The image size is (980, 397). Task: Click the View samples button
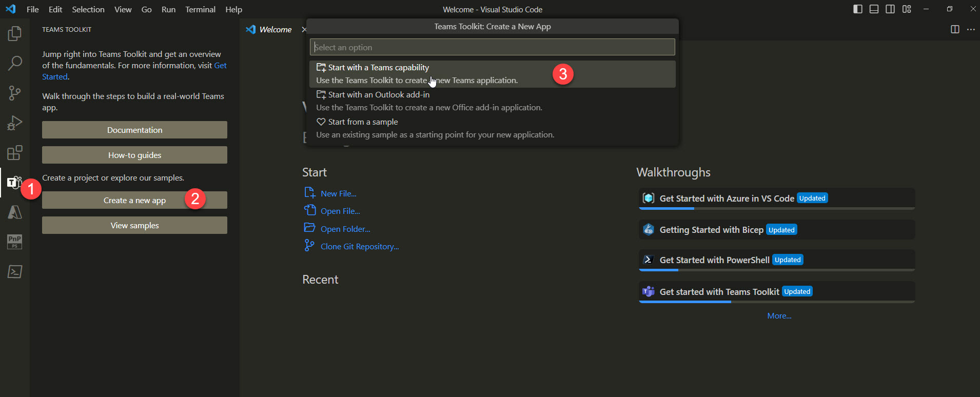coord(134,225)
